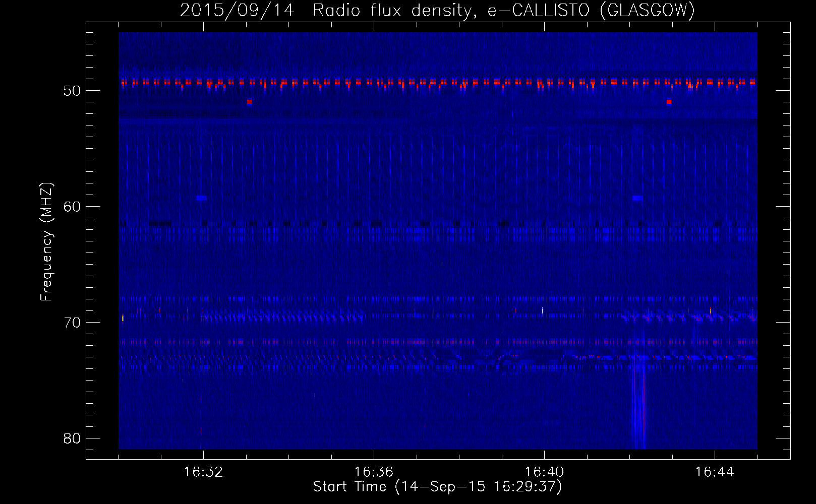Click the "Frequency (MHZ)" y-axis label

(46, 242)
